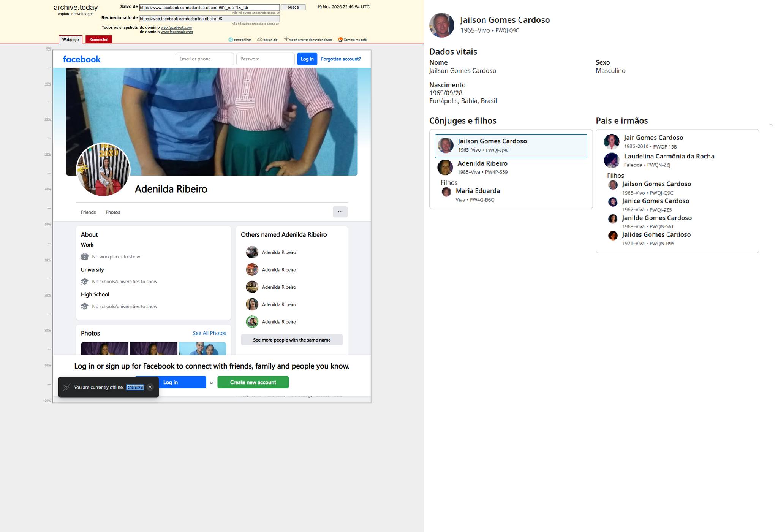Screen dimensions: 778x532
Task: Click the busca button
Action: 293,7
